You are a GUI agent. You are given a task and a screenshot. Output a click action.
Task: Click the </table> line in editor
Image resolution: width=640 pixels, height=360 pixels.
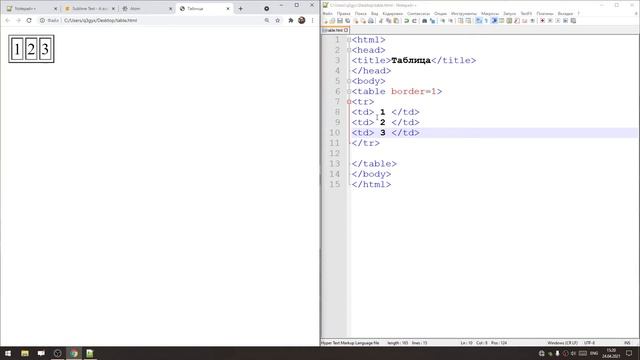point(374,164)
